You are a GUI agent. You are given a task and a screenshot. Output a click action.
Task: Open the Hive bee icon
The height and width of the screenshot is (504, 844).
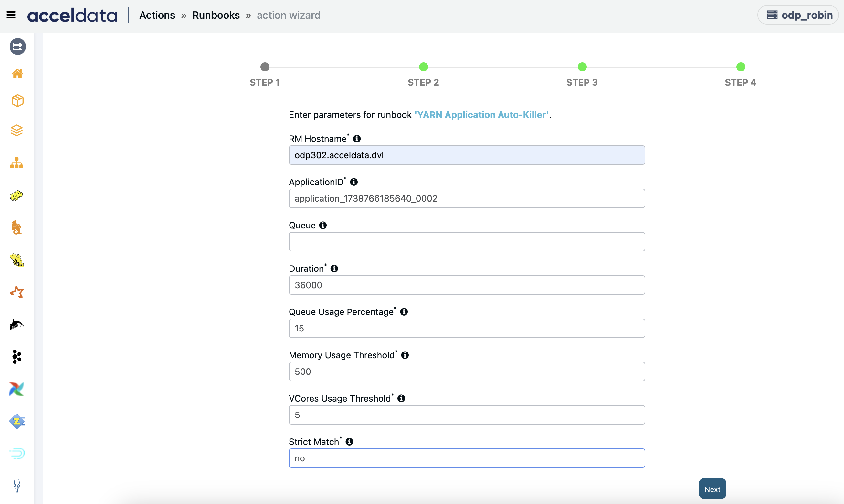(x=17, y=260)
